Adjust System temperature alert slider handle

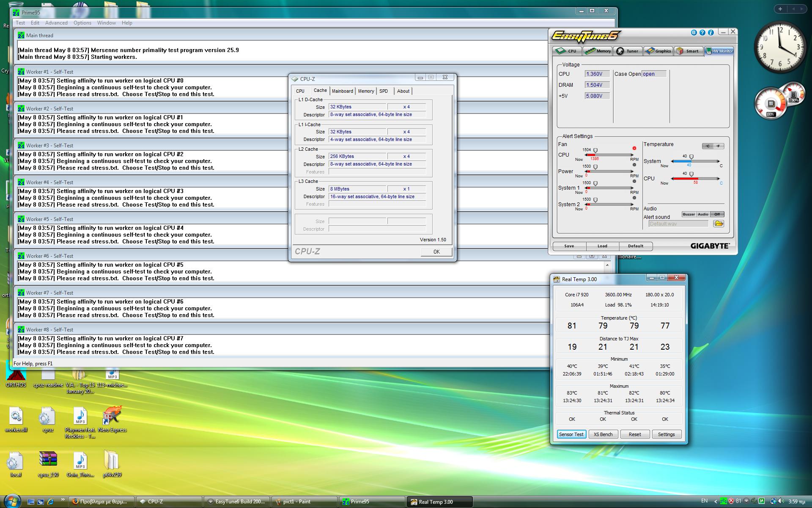click(691, 157)
